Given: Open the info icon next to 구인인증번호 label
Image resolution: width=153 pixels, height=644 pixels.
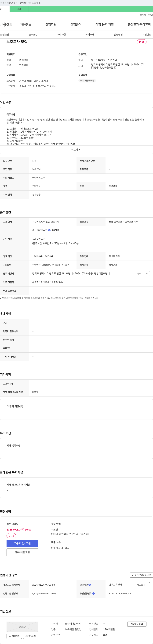Looking at the screenshot, I should (94, 594).
